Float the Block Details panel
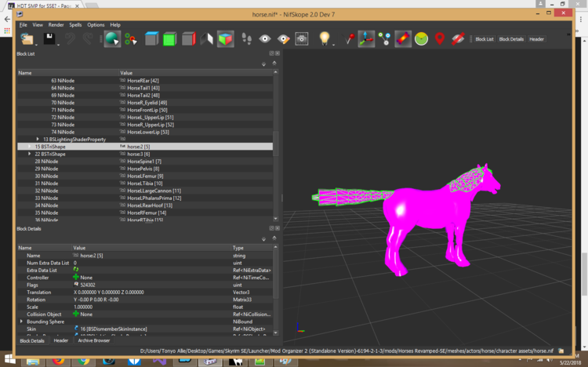 coord(271,228)
